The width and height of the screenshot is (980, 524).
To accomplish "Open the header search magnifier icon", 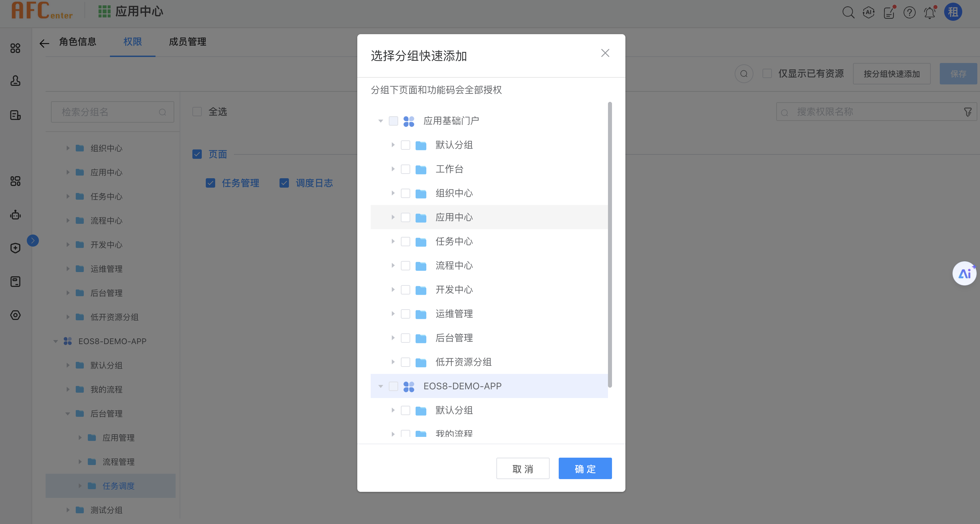I will [848, 12].
